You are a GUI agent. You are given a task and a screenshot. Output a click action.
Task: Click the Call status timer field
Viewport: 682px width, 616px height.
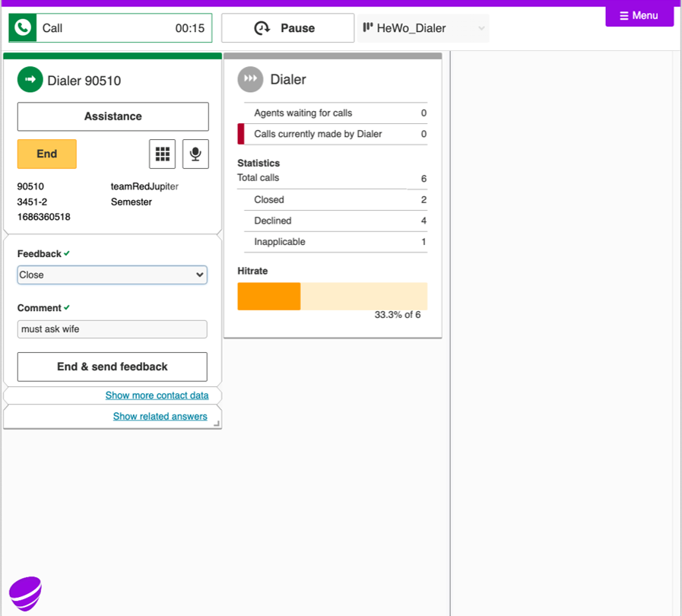122,28
